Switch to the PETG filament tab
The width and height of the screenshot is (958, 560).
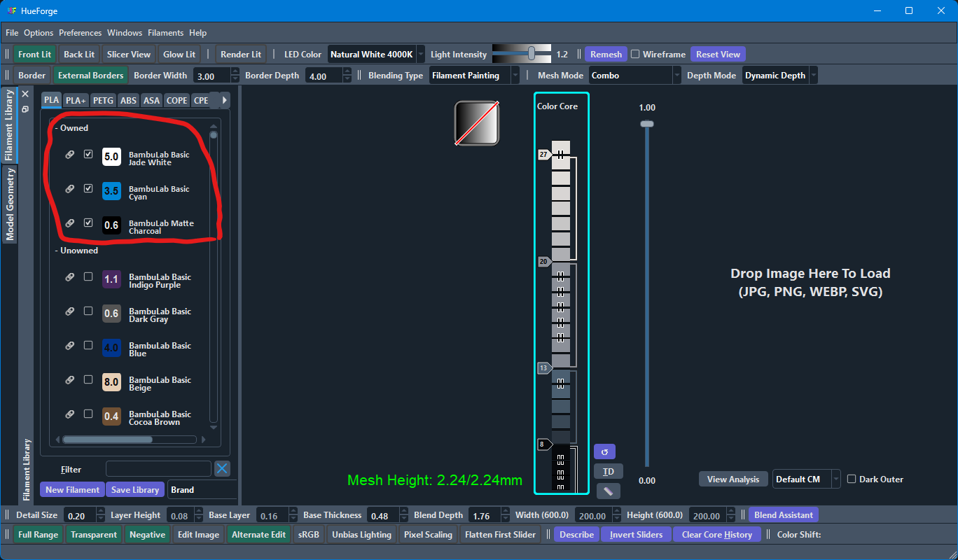(103, 100)
